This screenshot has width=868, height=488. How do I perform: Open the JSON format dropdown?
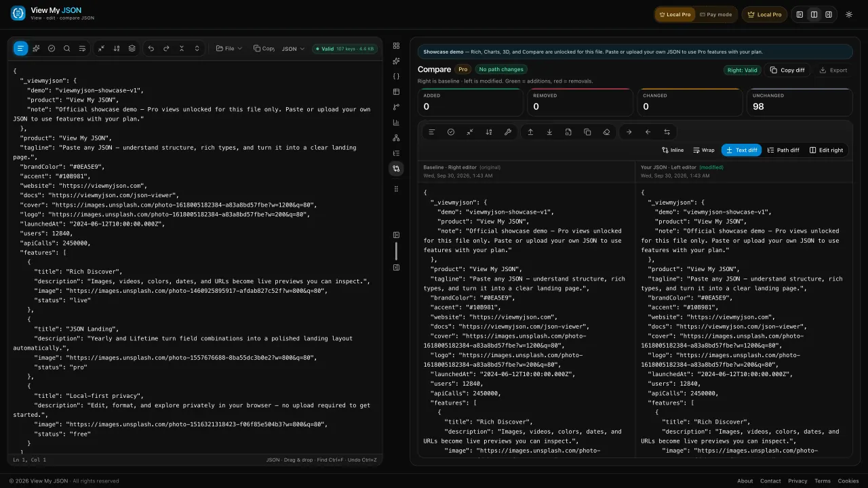293,49
